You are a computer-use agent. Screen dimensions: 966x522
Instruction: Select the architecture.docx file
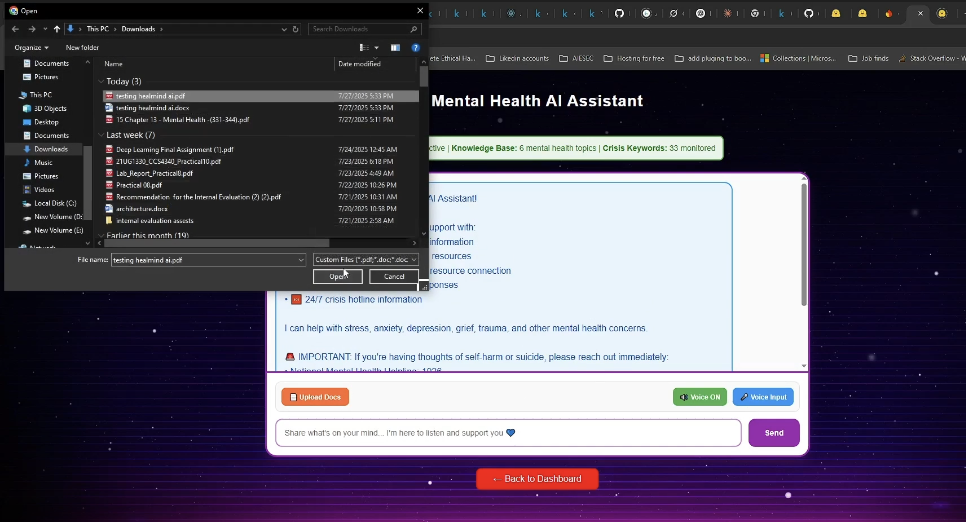tap(141, 209)
